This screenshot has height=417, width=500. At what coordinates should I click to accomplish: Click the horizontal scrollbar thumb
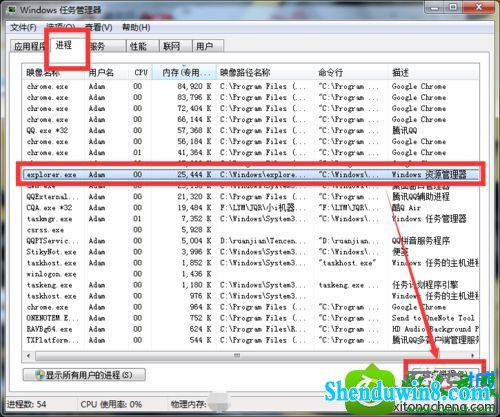(x=237, y=356)
